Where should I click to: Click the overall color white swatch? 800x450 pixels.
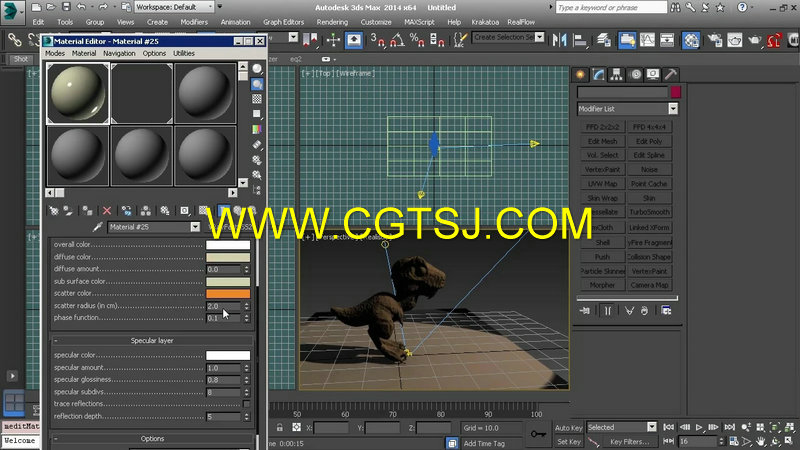(228, 245)
